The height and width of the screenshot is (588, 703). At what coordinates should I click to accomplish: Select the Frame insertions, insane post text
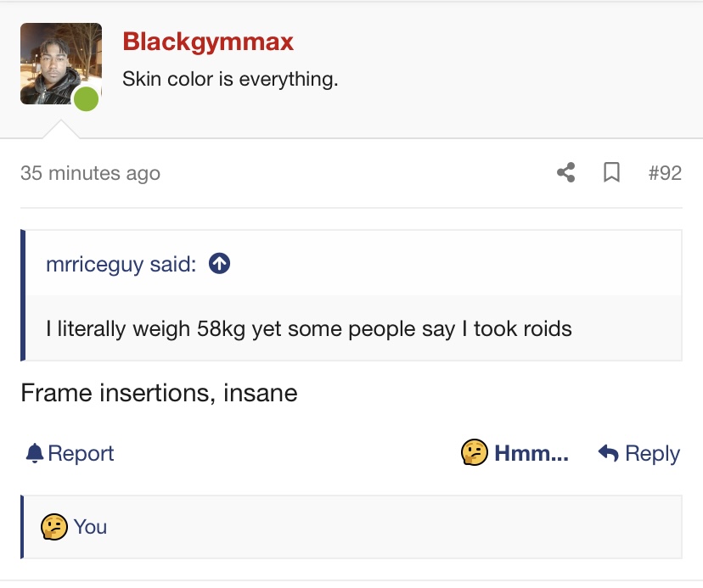coord(159,393)
